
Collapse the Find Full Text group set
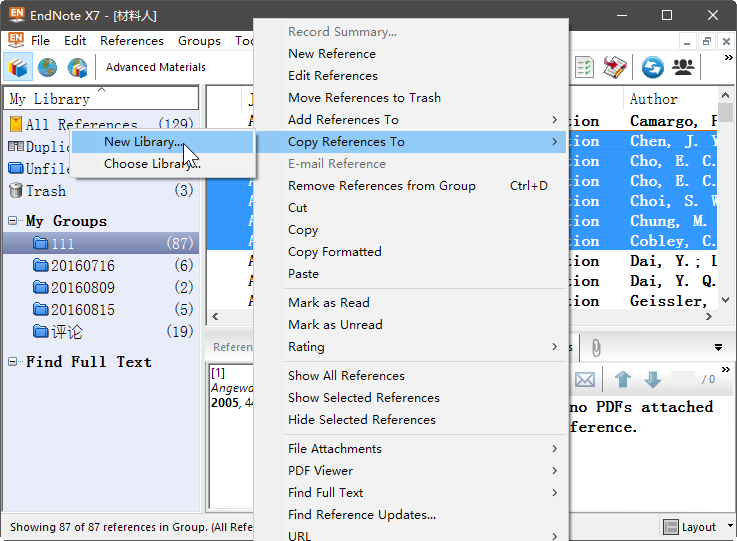pos(13,361)
